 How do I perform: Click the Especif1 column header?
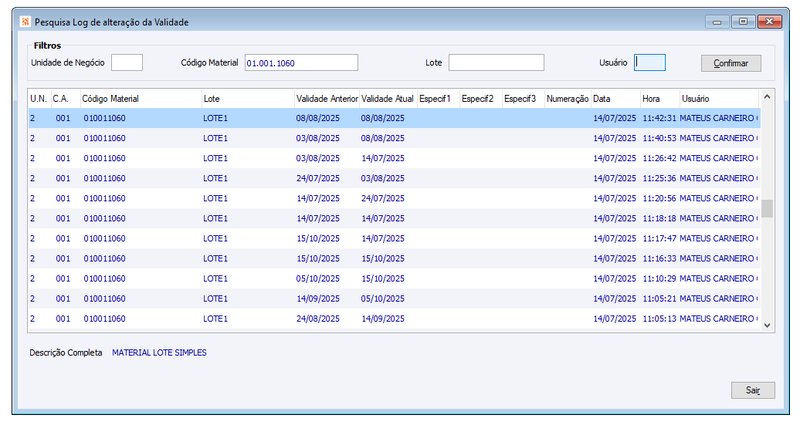438,98
